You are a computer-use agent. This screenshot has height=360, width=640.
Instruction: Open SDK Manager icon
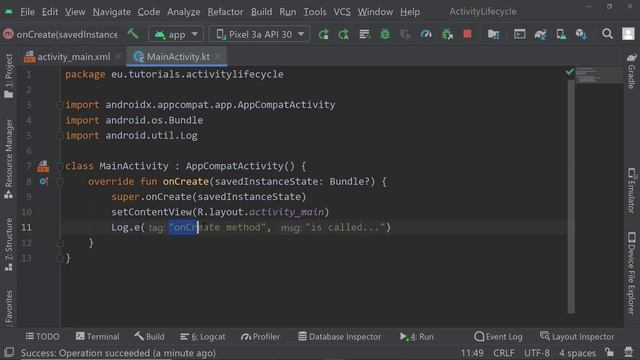tap(581, 34)
